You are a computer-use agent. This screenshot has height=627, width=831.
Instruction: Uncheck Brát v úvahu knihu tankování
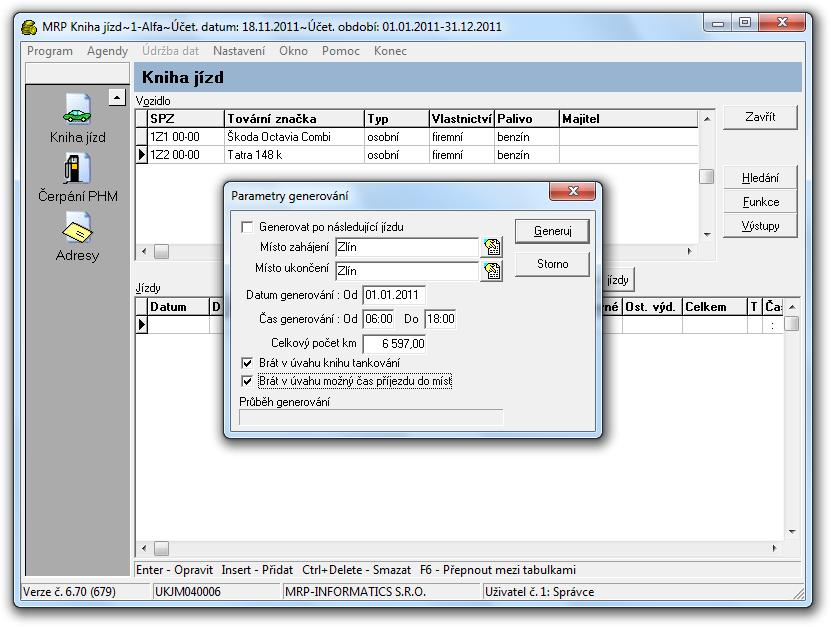(248, 363)
